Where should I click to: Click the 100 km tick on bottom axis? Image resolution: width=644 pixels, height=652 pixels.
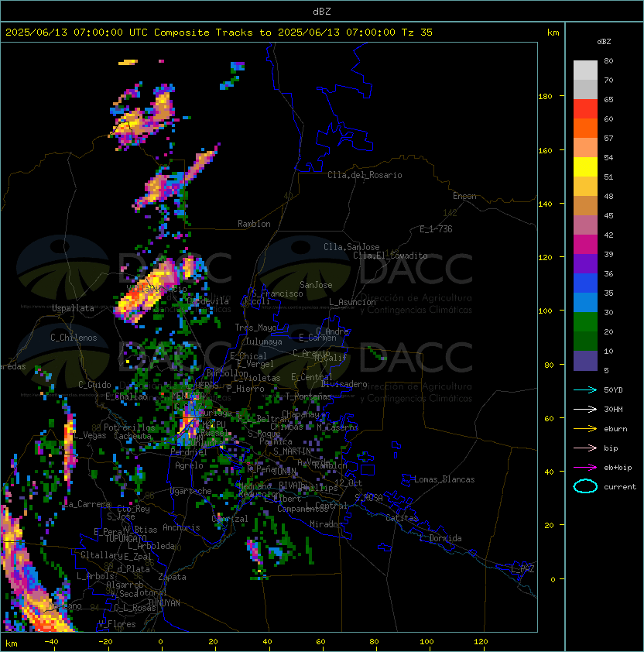point(427,642)
